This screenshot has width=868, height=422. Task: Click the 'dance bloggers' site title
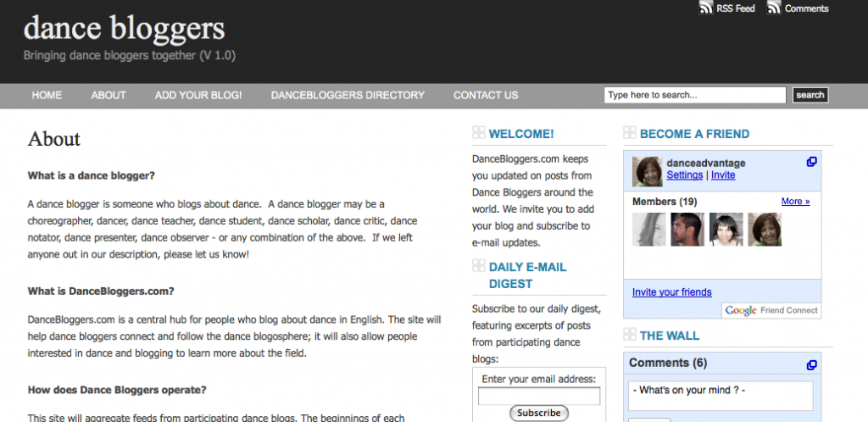tap(124, 28)
